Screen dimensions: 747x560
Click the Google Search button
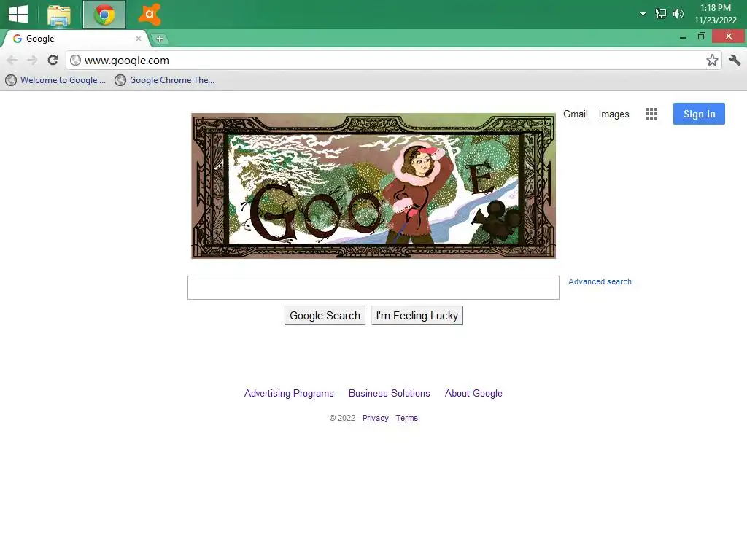point(325,316)
